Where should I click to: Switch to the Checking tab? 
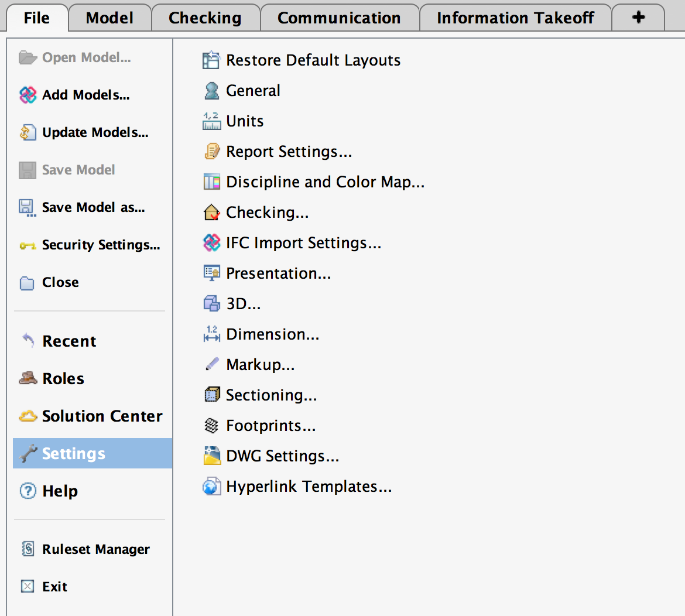(205, 18)
